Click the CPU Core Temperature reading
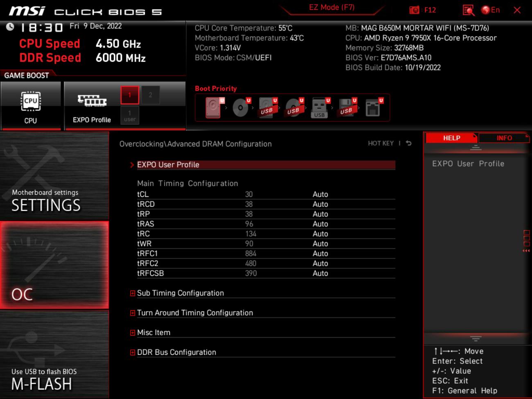 point(243,28)
